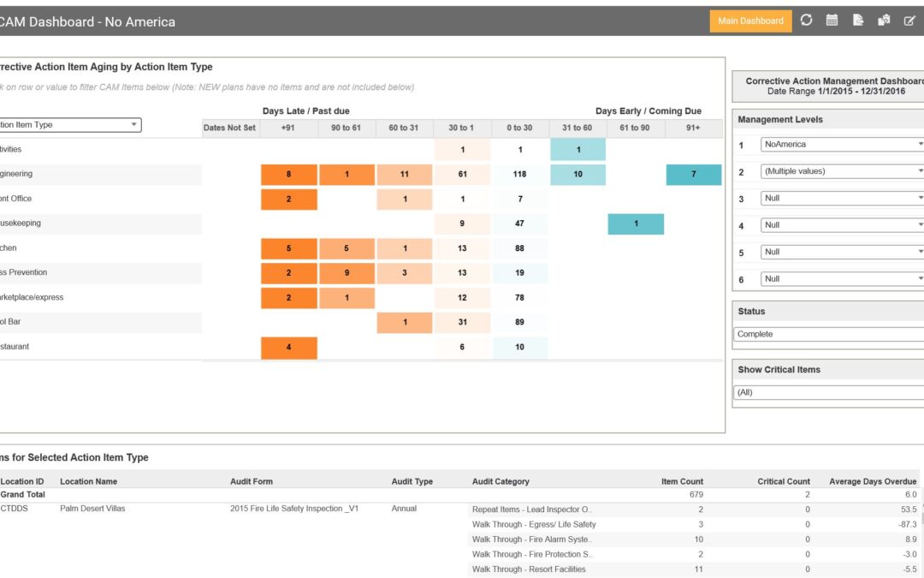Select the Palm Desert Villas location row
Image resolution: width=924 pixels, height=578 pixels.
click(x=92, y=509)
